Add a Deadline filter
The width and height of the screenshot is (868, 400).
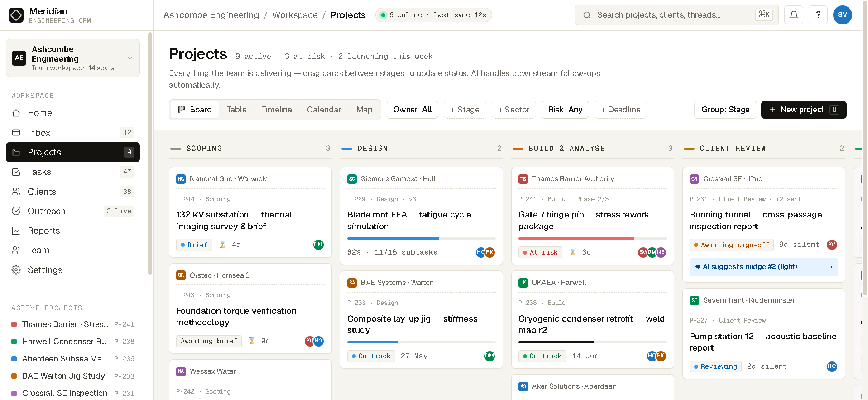(621, 110)
